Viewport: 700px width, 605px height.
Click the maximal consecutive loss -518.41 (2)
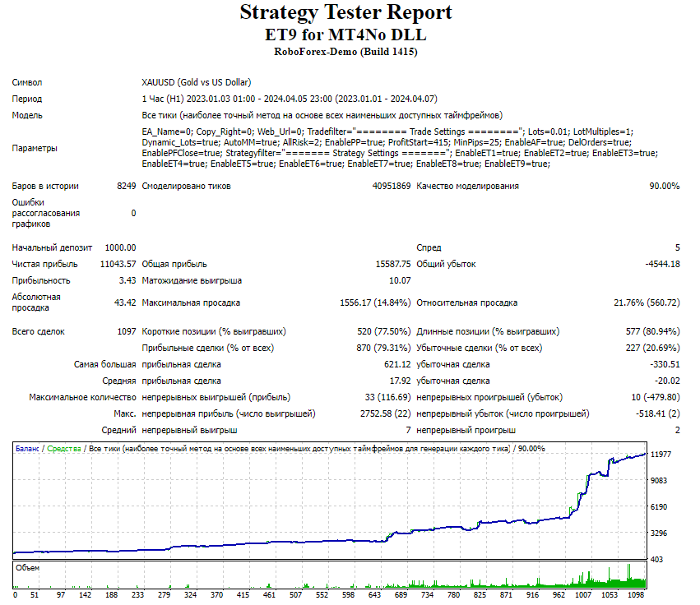click(658, 414)
